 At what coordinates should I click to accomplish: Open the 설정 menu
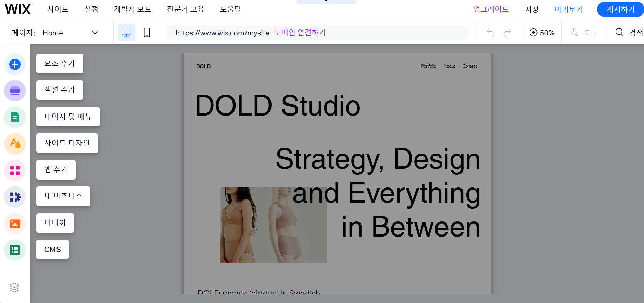(91, 9)
